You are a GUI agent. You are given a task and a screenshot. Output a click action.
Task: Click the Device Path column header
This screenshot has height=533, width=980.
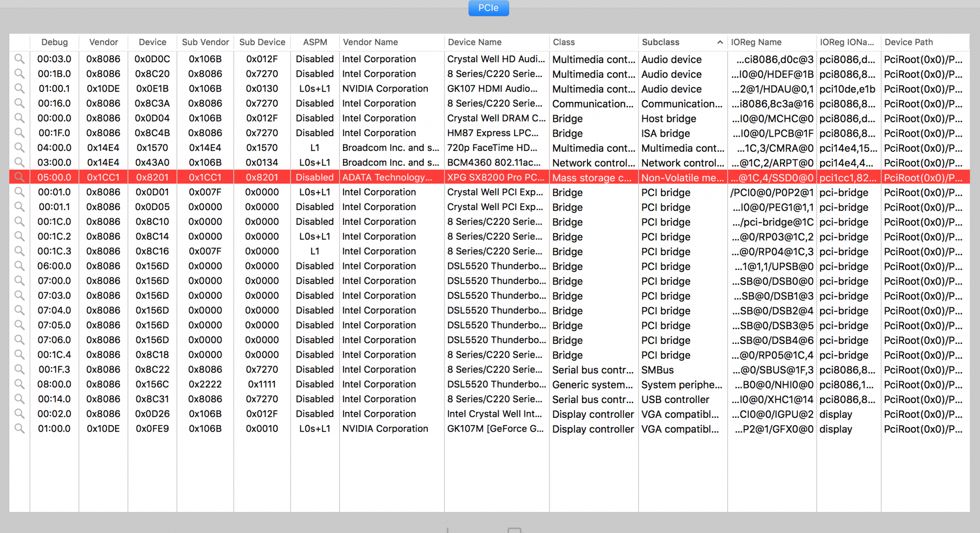click(x=908, y=42)
